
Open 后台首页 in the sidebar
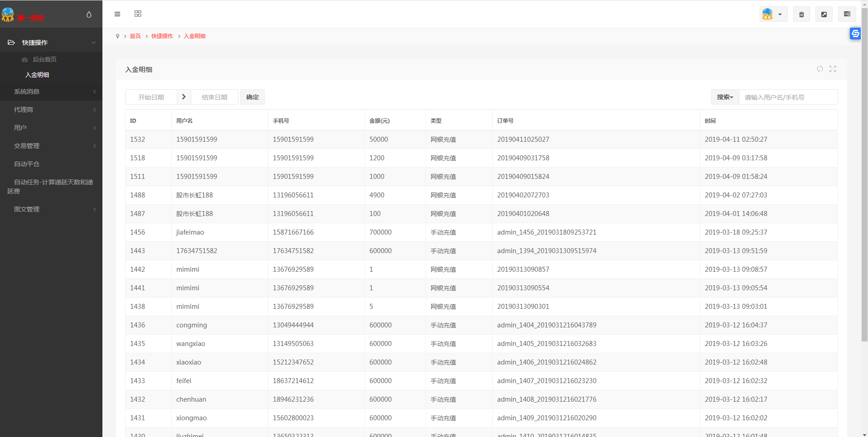(x=44, y=59)
